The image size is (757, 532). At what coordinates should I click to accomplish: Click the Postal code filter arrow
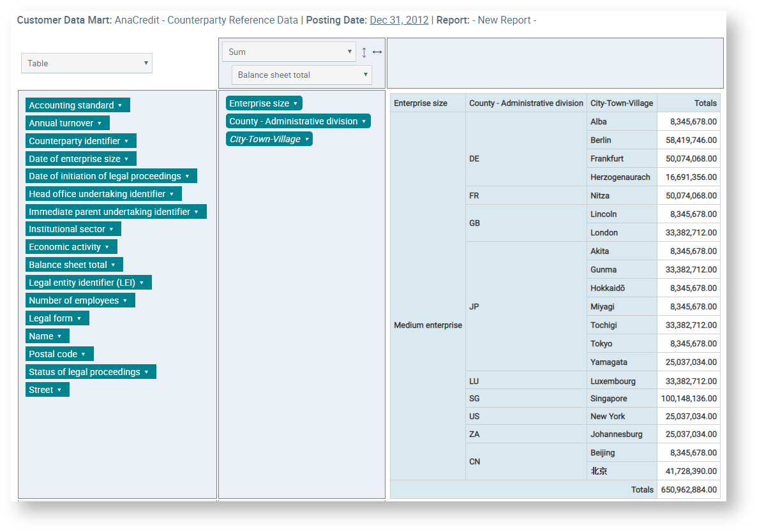coord(84,354)
